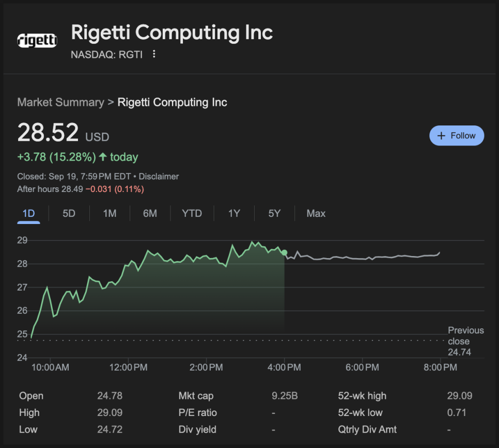Click the Previous close 24.74 label
This screenshot has width=499, height=448.
tap(466, 341)
